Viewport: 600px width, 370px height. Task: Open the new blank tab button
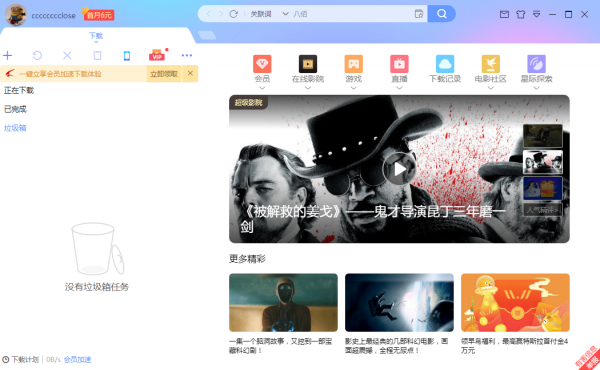(x=207, y=36)
